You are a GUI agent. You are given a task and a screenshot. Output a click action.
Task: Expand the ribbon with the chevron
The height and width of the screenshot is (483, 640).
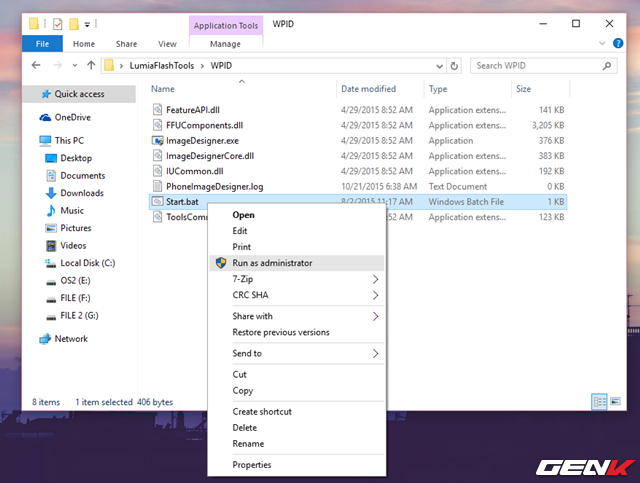click(x=603, y=44)
